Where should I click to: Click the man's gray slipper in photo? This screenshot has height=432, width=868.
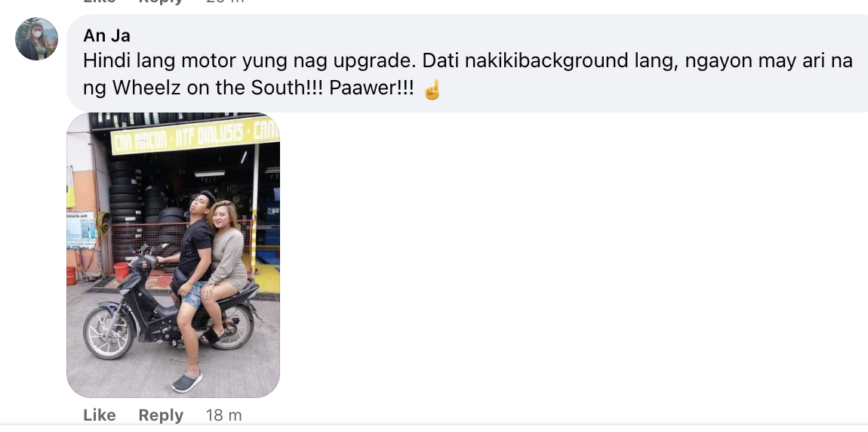pyautogui.click(x=187, y=382)
